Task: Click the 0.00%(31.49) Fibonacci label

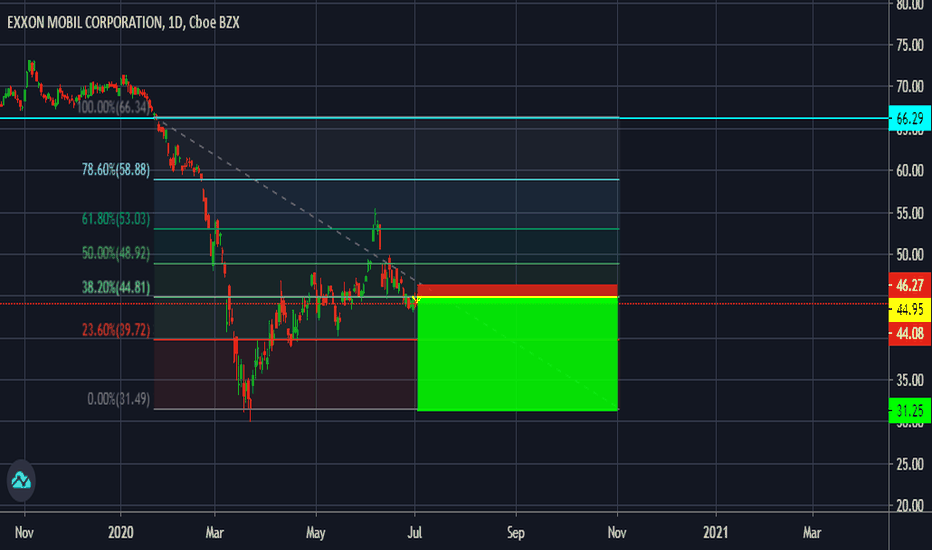Action: click(118, 399)
